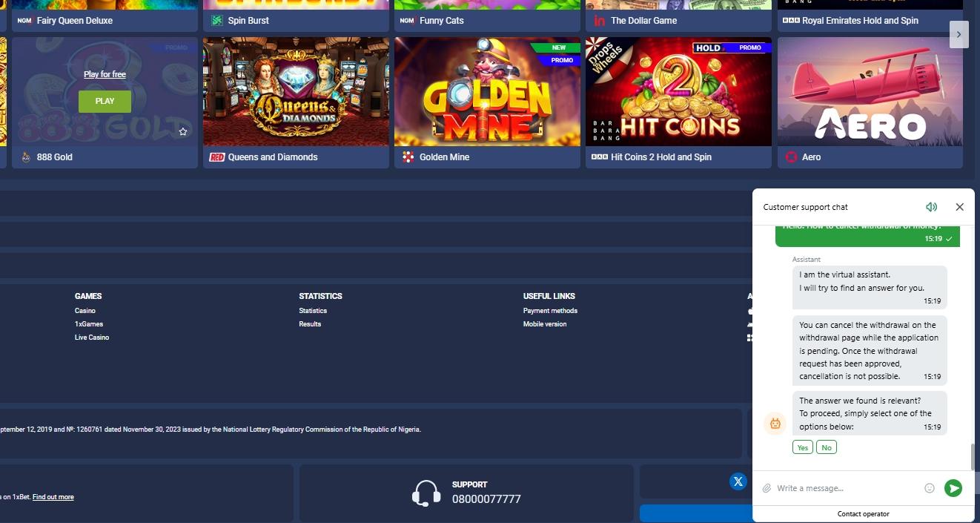Click The Dollar Game provider icon
This screenshot has height=523, width=980.
pyautogui.click(x=600, y=21)
